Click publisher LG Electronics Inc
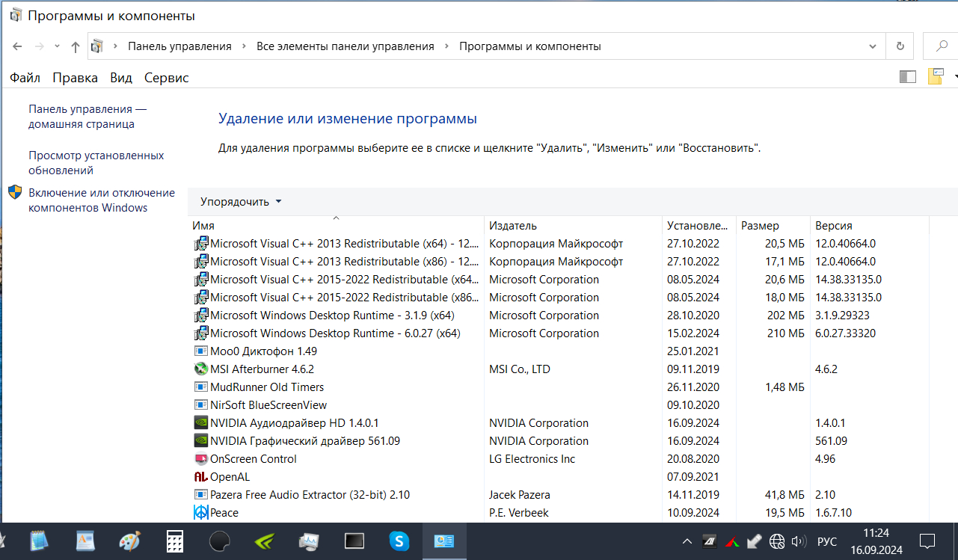The width and height of the screenshot is (958, 560). point(532,459)
